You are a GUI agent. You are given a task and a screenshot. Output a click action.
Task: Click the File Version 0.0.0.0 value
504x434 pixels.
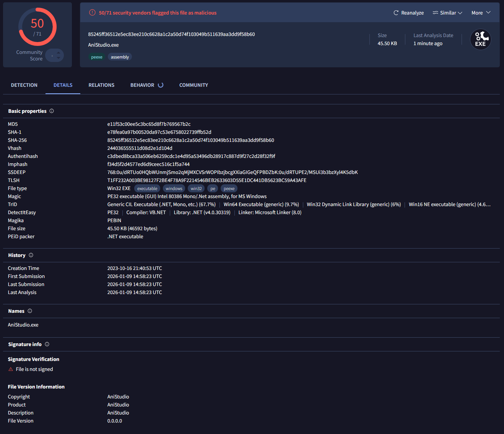click(115, 421)
